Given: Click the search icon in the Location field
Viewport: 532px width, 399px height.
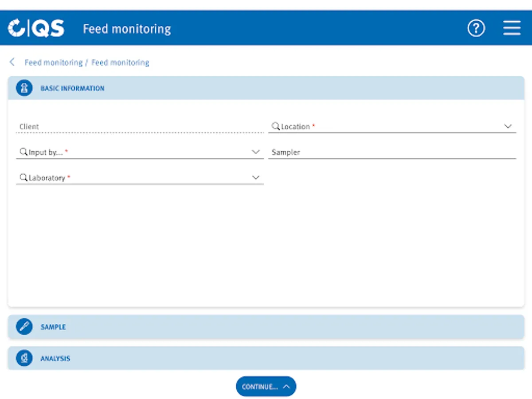Looking at the screenshot, I should (276, 125).
